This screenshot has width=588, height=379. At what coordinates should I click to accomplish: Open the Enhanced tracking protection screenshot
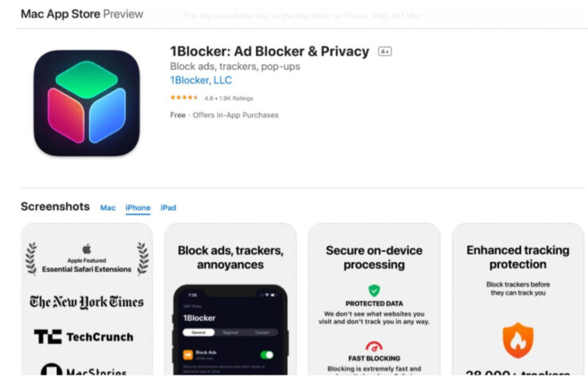coord(518,300)
